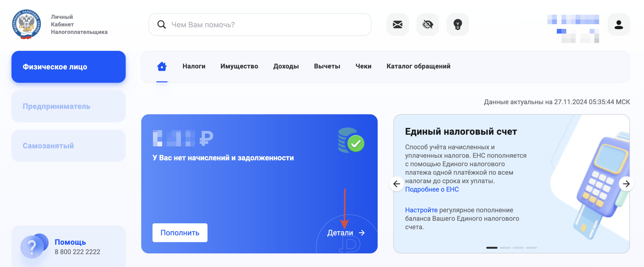Select the Предприниматель role

(x=68, y=106)
